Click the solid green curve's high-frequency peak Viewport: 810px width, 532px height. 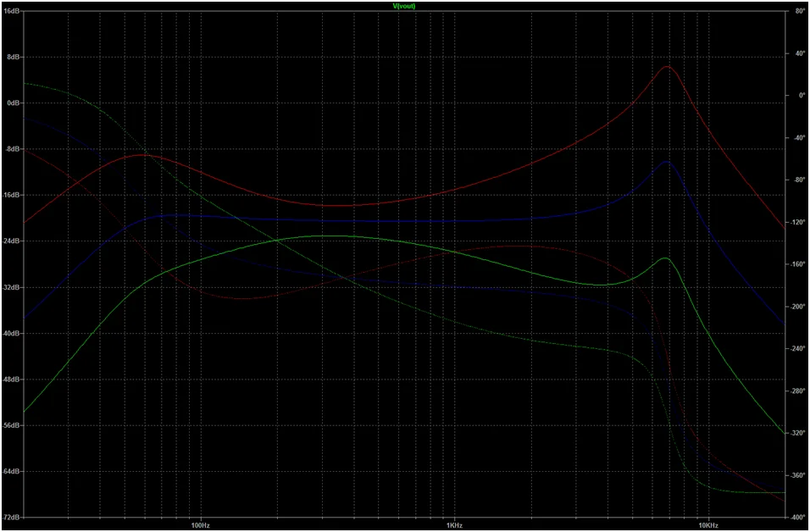[665, 258]
